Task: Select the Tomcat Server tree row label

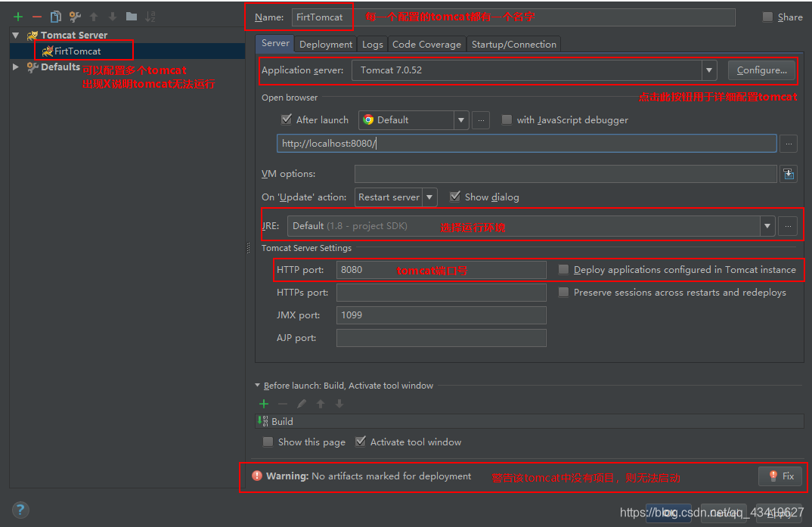Action: 74,36
